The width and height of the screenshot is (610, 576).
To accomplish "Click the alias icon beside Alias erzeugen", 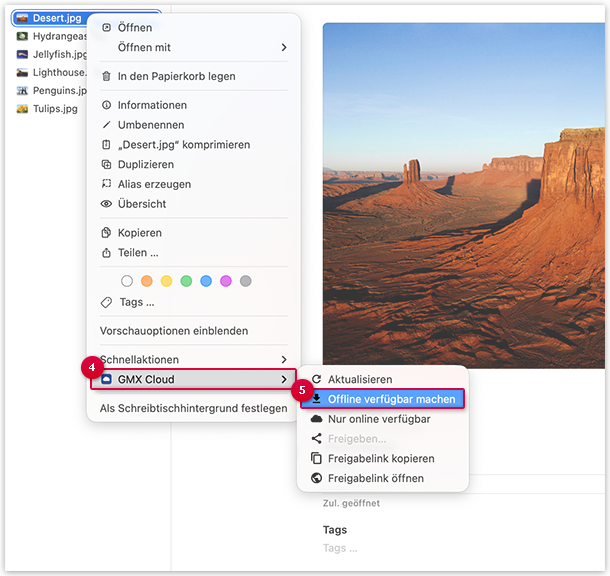I will [x=106, y=184].
